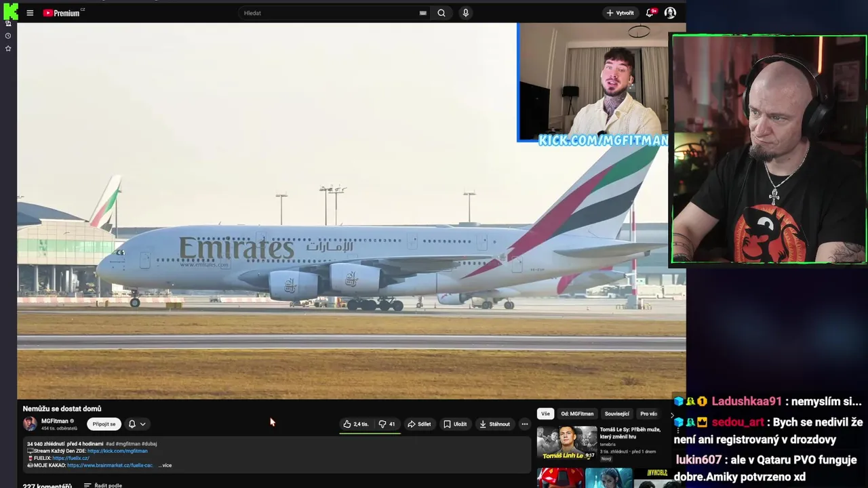
Task: Click the green Kick logo icon
Action: click(x=10, y=10)
